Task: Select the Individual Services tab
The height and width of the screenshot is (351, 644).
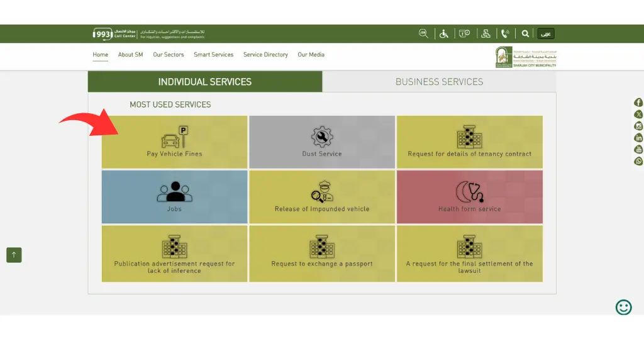Action: click(205, 81)
